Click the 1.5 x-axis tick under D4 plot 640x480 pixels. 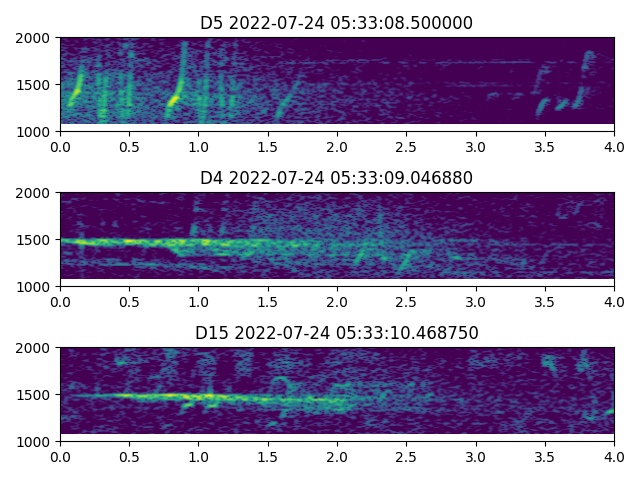point(268,301)
